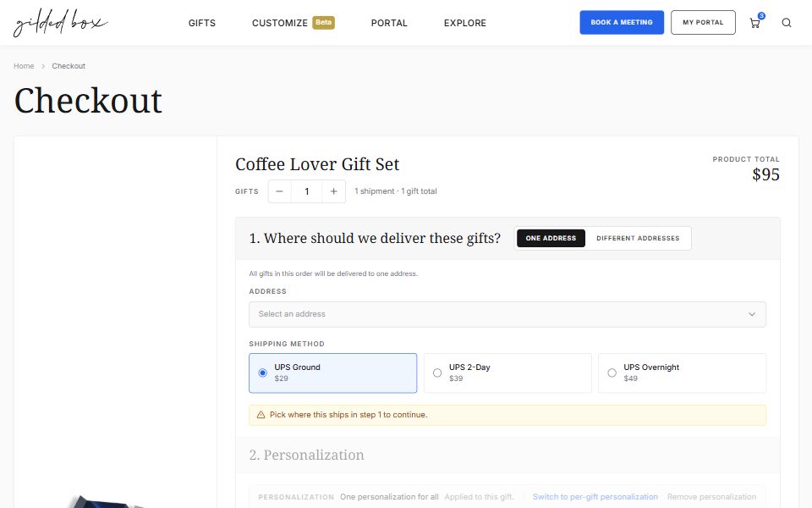Open the search magnifier icon
Screen dimensions: 812x508
point(786,23)
